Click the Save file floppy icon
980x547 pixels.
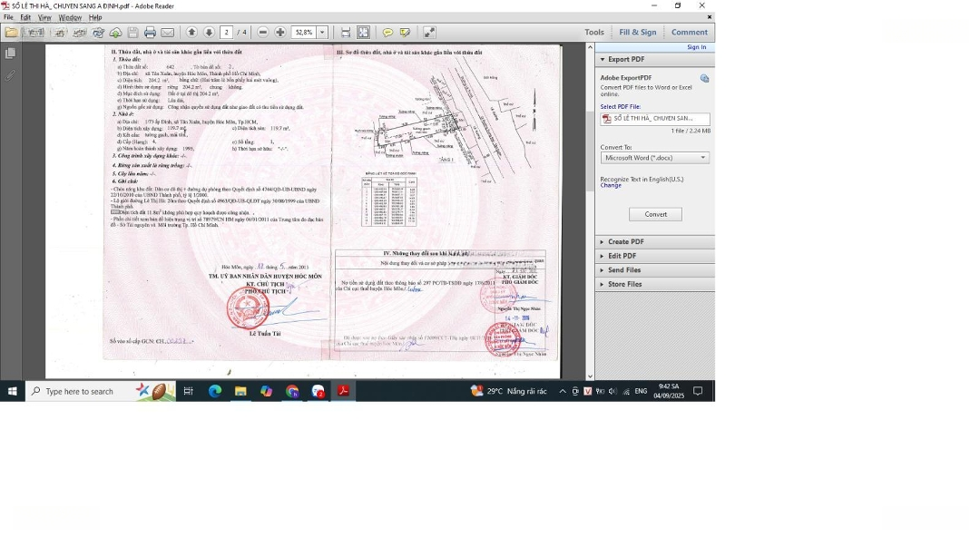[x=132, y=33]
